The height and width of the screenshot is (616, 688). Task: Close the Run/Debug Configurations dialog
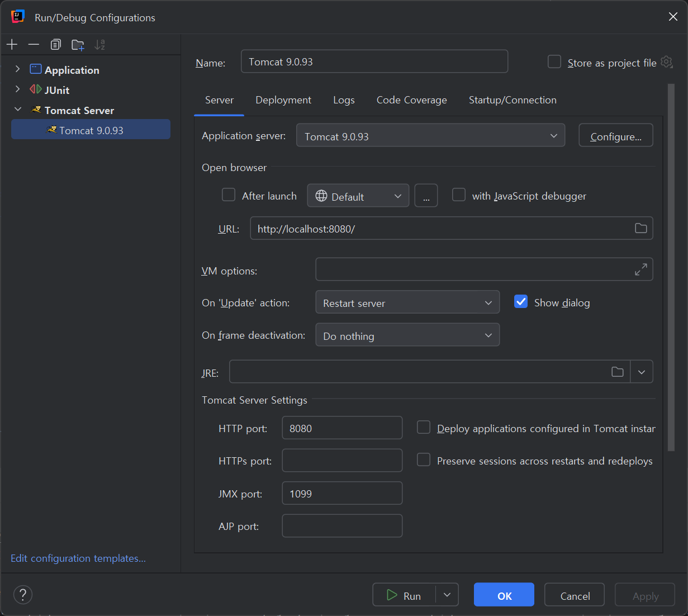click(673, 17)
